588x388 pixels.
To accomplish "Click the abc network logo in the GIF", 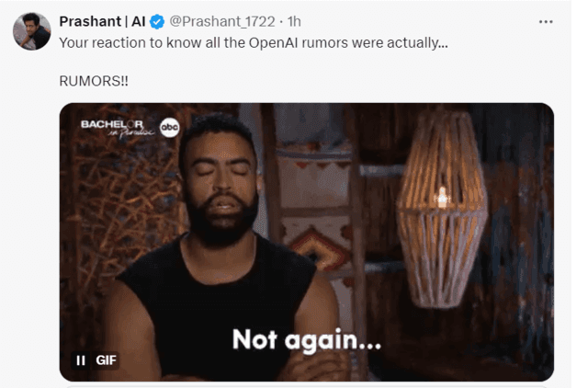I will tap(169, 128).
